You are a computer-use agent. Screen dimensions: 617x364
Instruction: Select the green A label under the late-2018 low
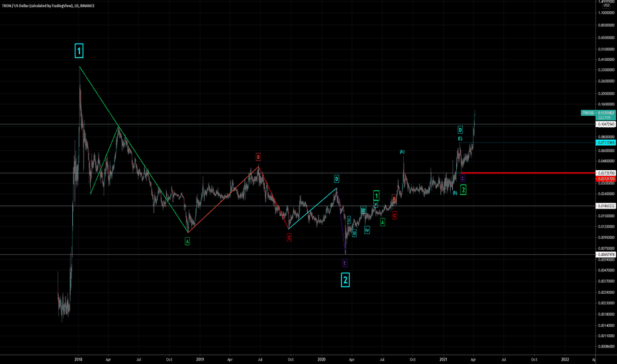[x=187, y=241]
